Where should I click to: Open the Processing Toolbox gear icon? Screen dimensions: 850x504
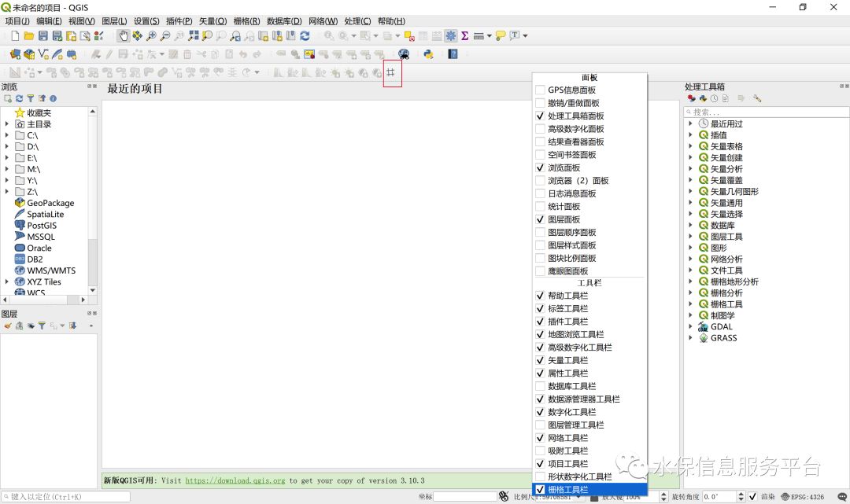451,35
